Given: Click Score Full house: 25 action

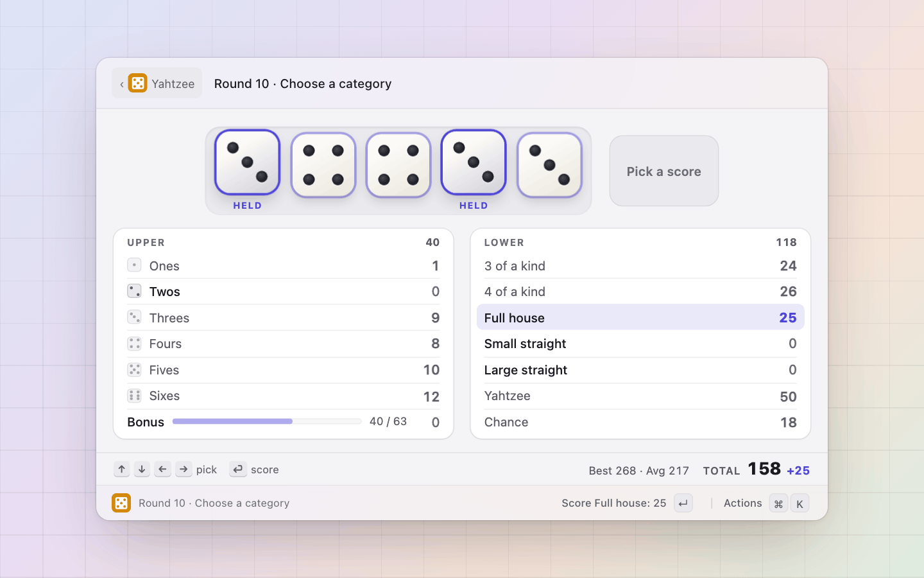Looking at the screenshot, I should click(614, 503).
